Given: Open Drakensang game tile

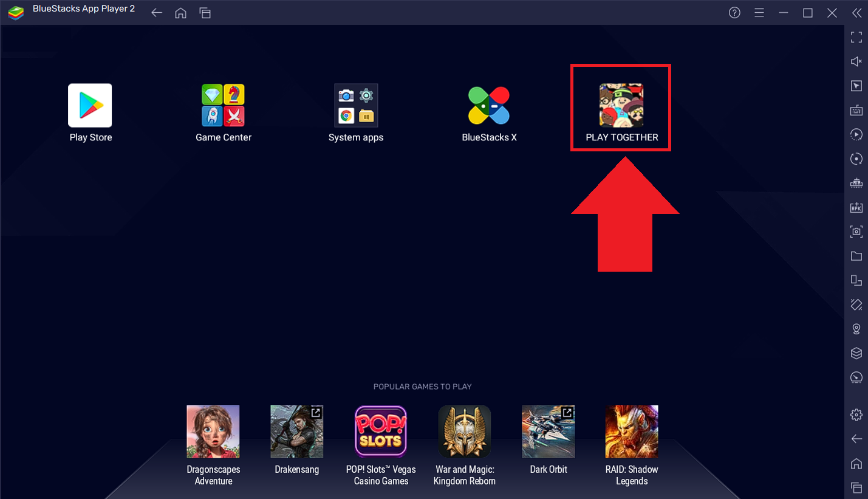Looking at the screenshot, I should tap(297, 432).
